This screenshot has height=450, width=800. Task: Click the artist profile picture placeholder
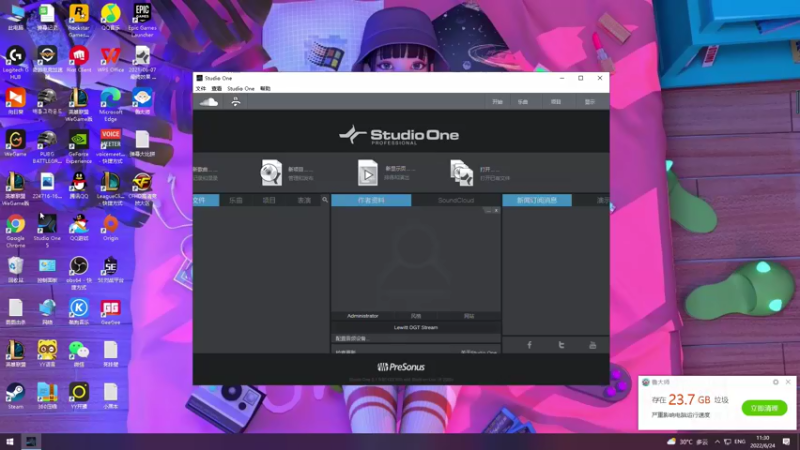[x=416, y=259]
